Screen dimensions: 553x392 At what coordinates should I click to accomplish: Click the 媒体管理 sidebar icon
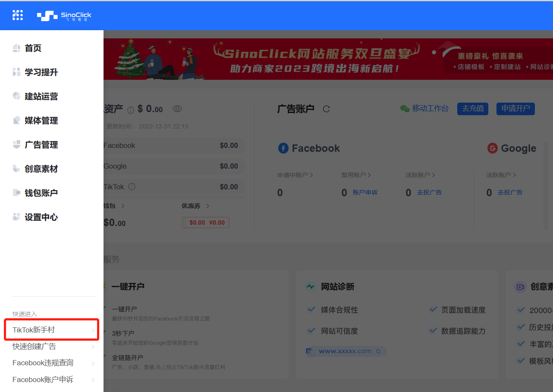(x=16, y=120)
